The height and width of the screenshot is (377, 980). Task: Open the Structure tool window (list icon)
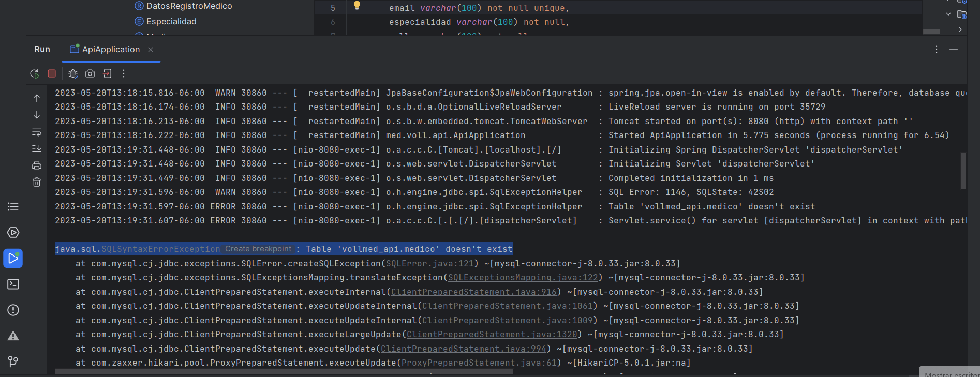pyautogui.click(x=13, y=207)
